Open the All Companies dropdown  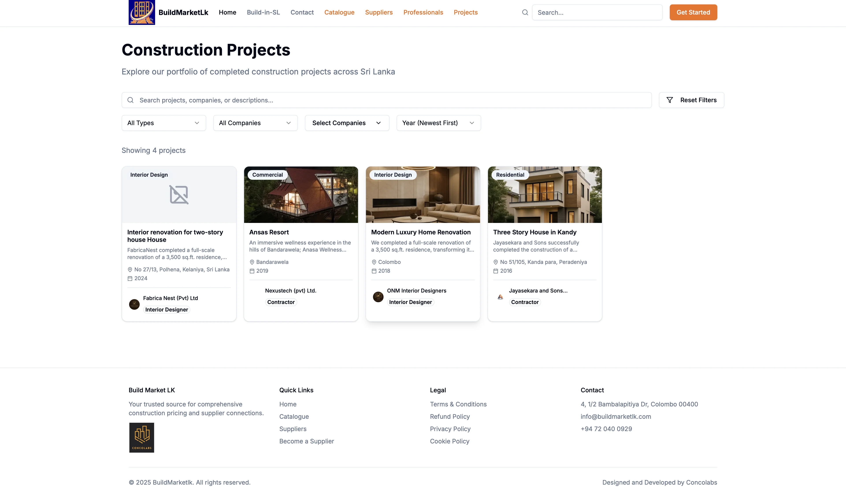click(255, 123)
